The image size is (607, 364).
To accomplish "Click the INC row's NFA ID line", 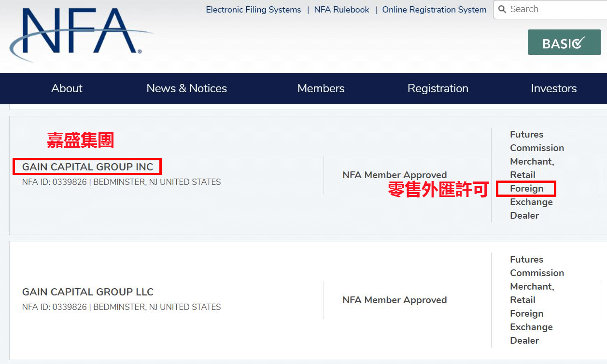I will (x=121, y=182).
